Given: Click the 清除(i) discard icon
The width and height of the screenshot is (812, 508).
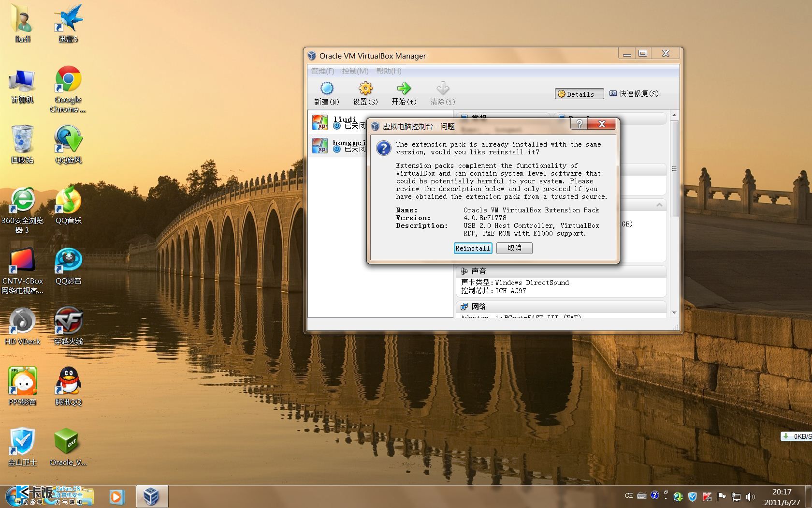Looking at the screenshot, I should (x=443, y=93).
